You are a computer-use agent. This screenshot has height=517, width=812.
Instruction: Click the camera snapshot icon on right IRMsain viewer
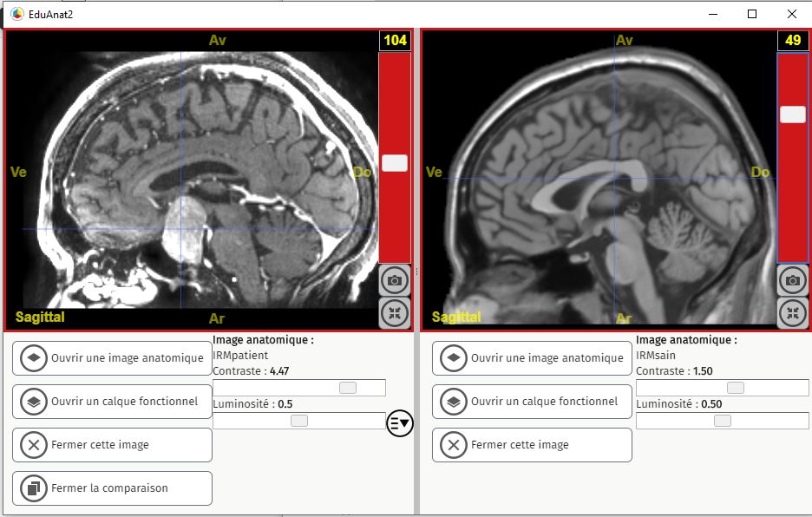[792, 280]
